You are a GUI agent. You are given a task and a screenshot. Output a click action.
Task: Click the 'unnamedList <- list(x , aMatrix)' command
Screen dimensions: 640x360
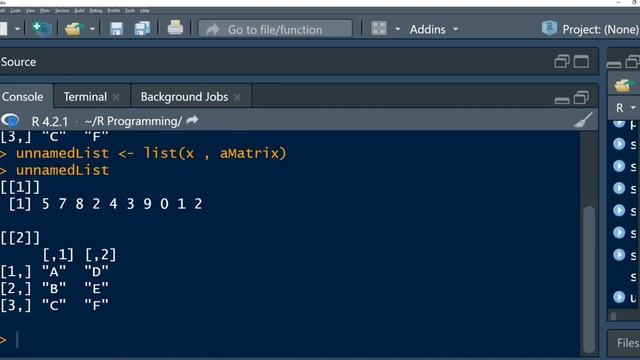point(151,153)
